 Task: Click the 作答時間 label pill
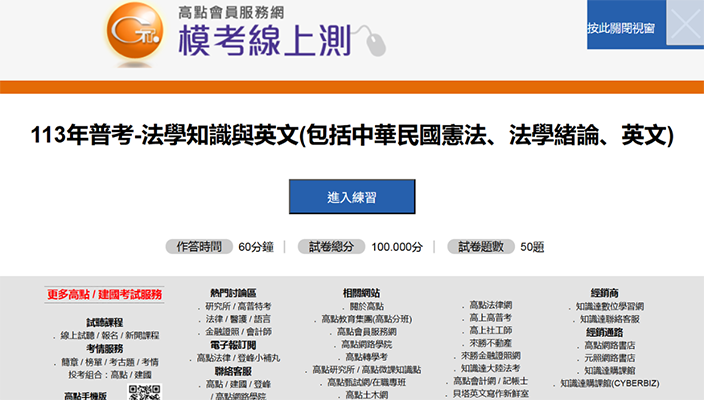click(199, 246)
